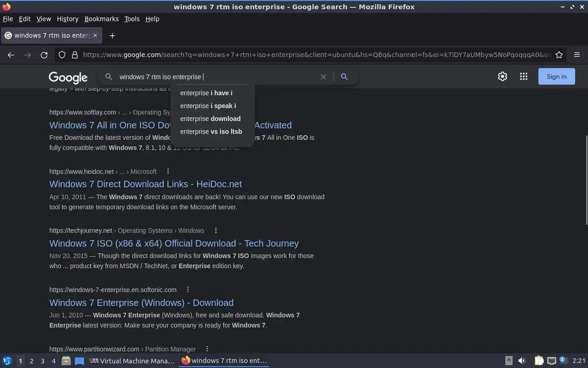Open the File menu
Image resolution: width=588 pixels, height=368 pixels.
point(8,19)
